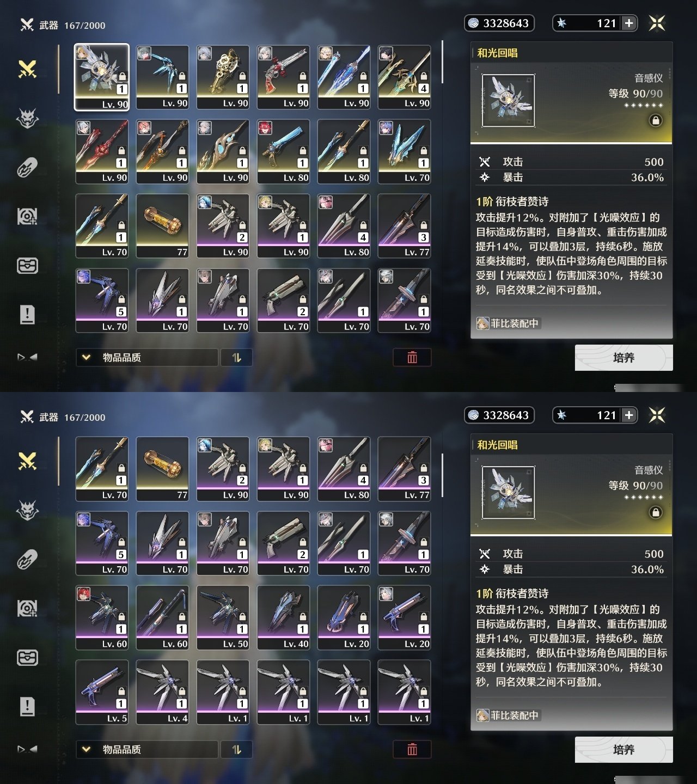697x784 pixels.
Task: Expand the sidebar arrows in top screen
Action: pos(27,357)
